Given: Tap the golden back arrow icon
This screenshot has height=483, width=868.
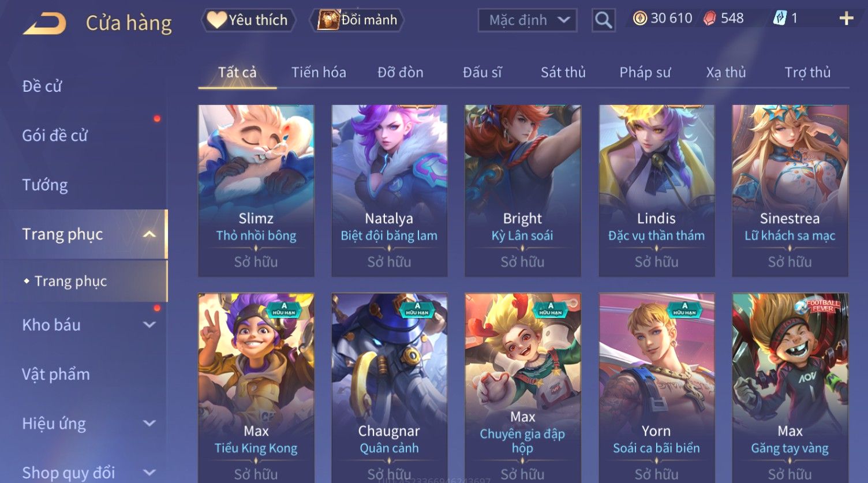Looking at the screenshot, I should (x=44, y=24).
